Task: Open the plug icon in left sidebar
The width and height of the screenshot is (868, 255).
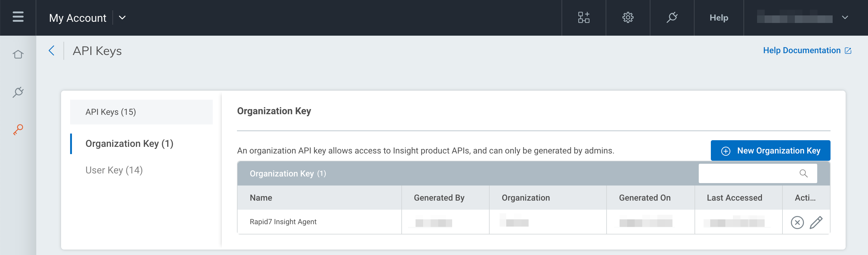Action: tap(18, 92)
